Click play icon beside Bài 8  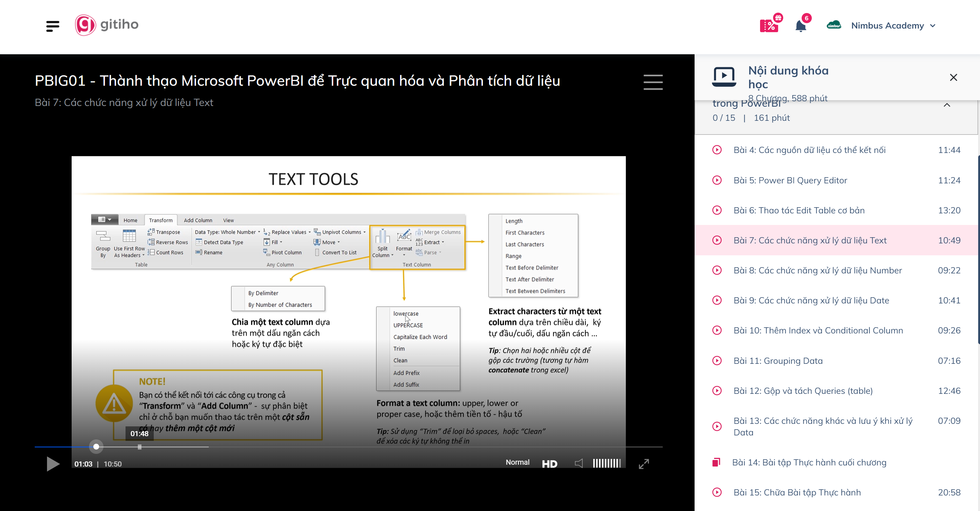pos(717,271)
